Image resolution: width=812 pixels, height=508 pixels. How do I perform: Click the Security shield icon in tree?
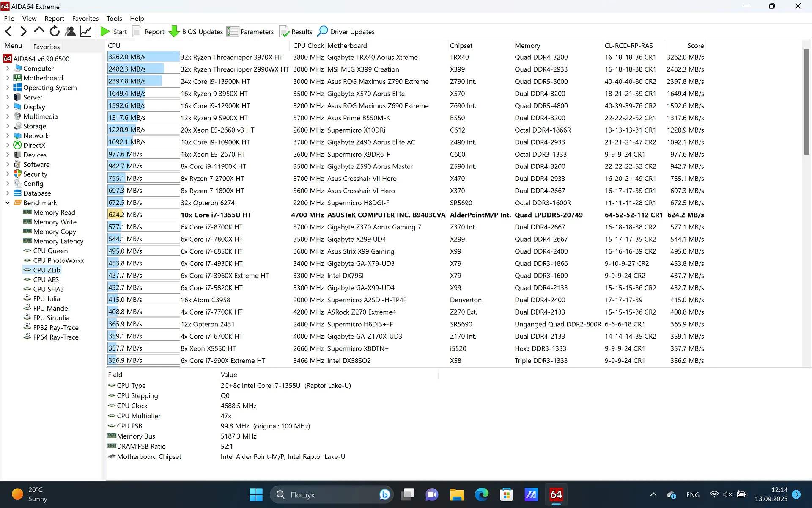[x=17, y=174]
